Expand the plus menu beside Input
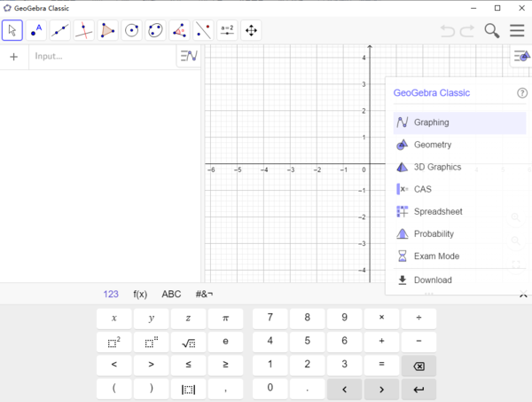This screenshot has height=402, width=532. tap(13, 57)
